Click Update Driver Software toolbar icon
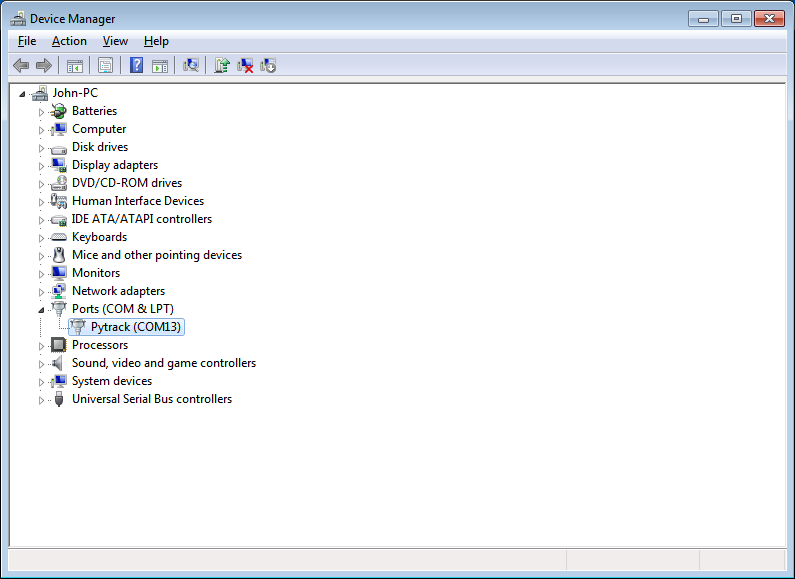 click(x=222, y=65)
